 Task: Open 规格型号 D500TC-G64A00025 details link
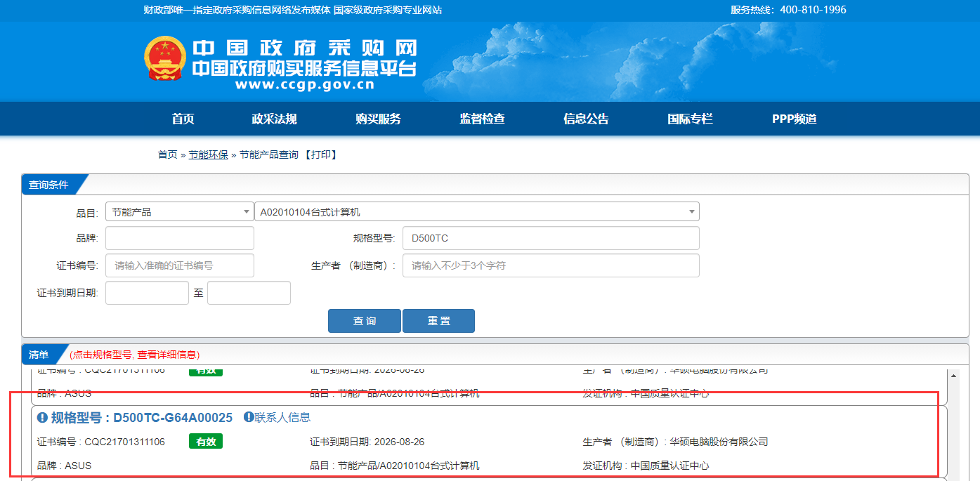(x=142, y=418)
